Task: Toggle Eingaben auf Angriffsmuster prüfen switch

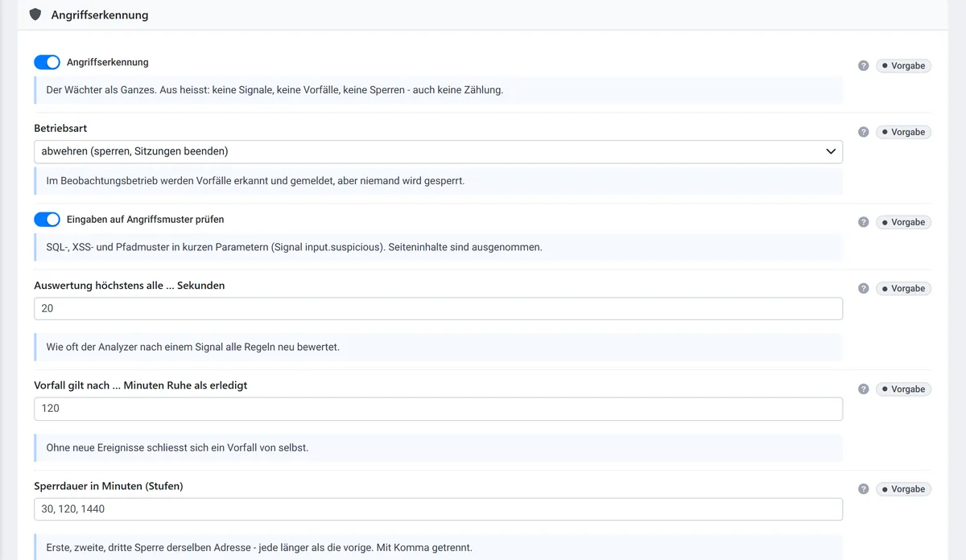Action: [x=47, y=219]
